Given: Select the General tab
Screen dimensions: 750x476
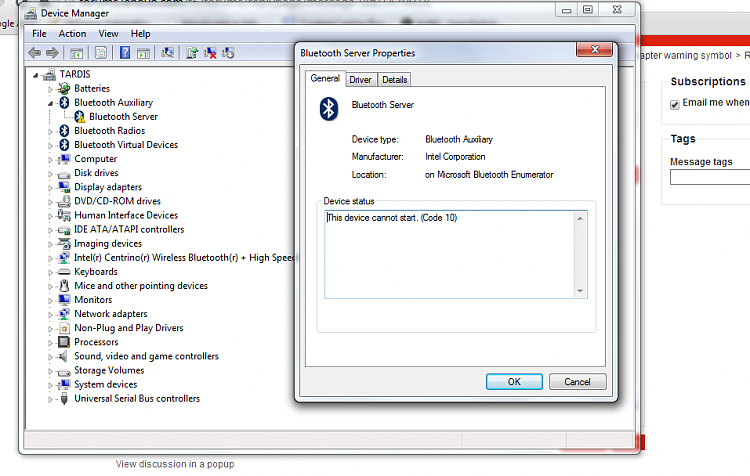Looking at the screenshot, I should pyautogui.click(x=325, y=78).
